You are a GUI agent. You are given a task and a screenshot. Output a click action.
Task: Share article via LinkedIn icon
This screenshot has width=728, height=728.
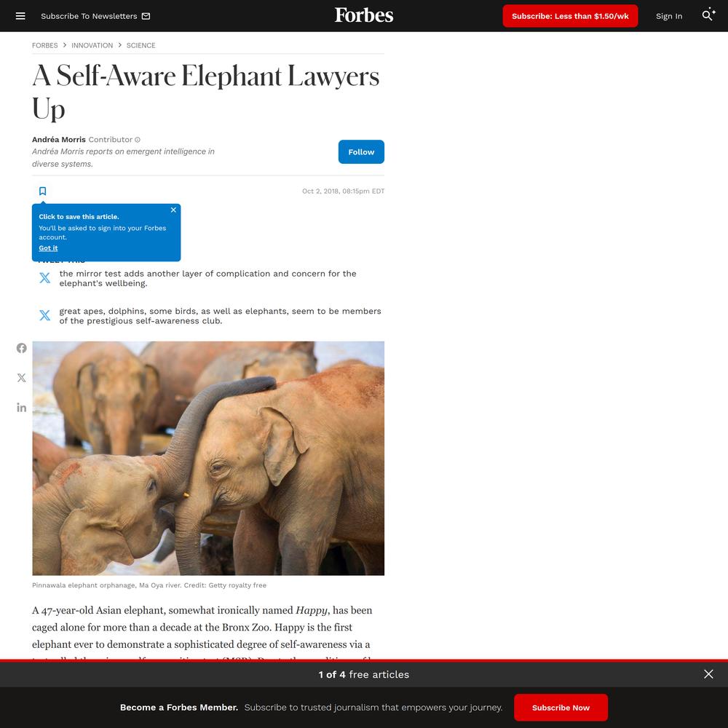coord(21,408)
